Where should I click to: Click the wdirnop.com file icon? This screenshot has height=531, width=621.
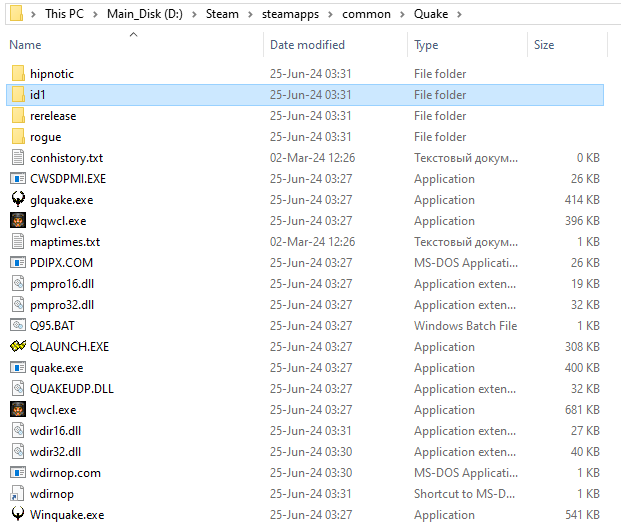click(x=18, y=472)
